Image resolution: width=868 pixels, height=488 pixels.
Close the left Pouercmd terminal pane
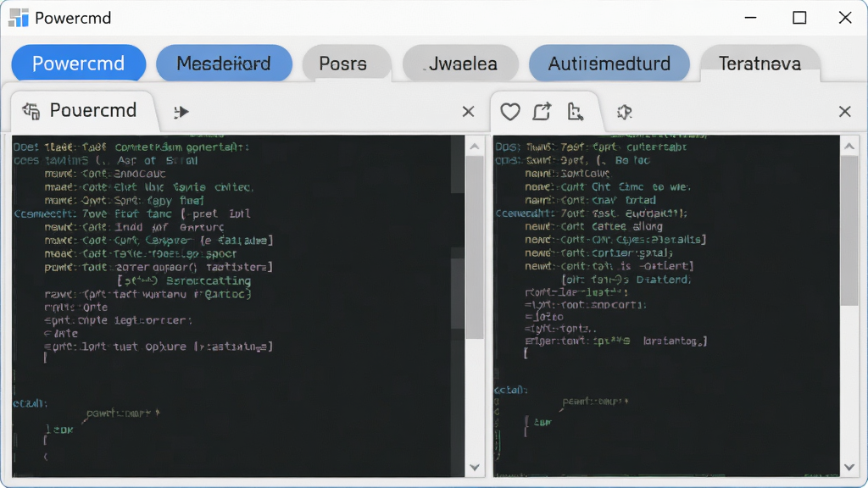[468, 112]
